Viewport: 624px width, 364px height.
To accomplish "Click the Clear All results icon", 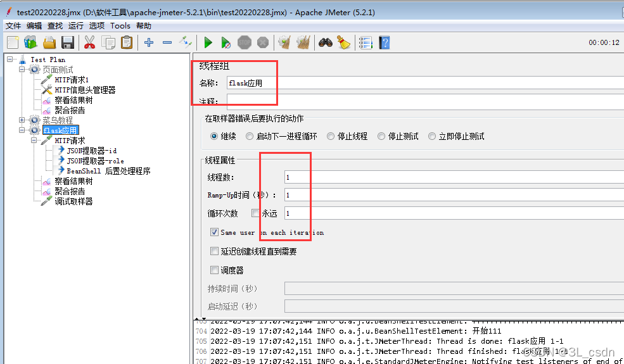I will point(303,42).
